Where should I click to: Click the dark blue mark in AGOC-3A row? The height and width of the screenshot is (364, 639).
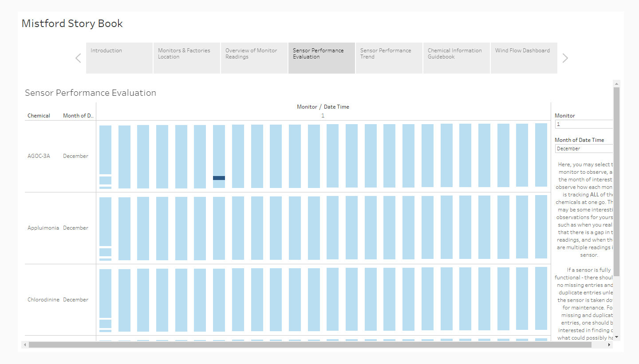coord(219,178)
